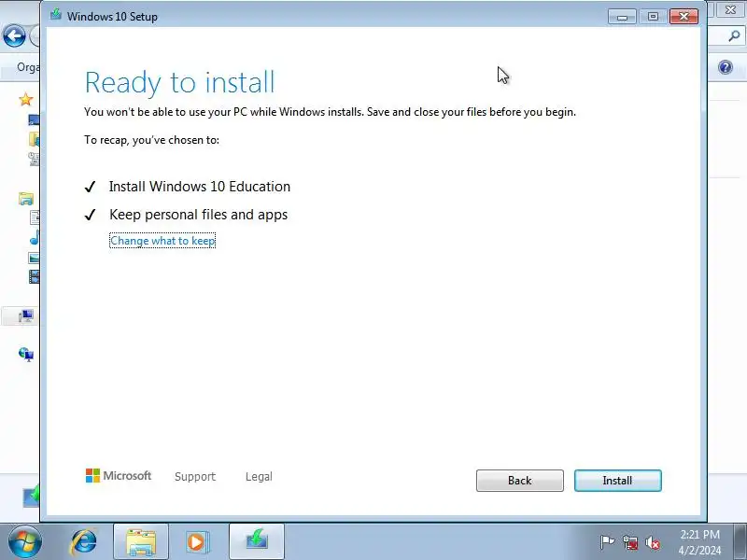Select the Videos filmstrip icon in Explorer sidebar
The height and width of the screenshot is (560, 747).
(x=34, y=276)
